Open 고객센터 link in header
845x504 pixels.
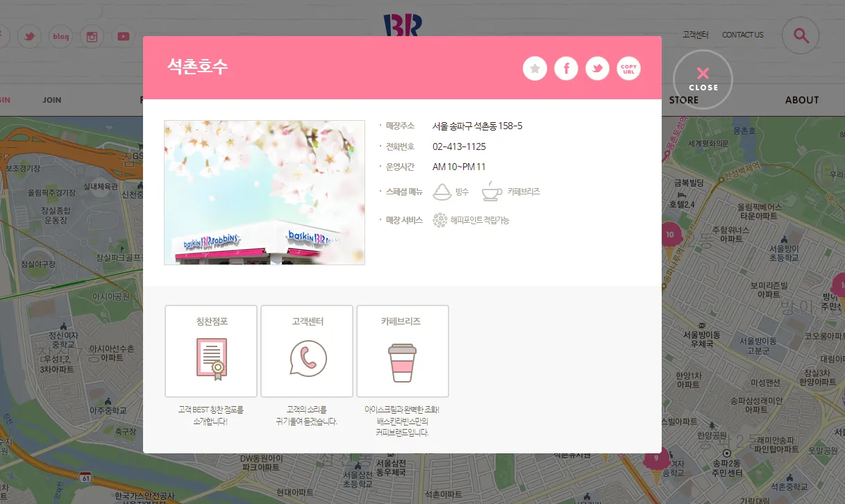pyautogui.click(x=695, y=35)
